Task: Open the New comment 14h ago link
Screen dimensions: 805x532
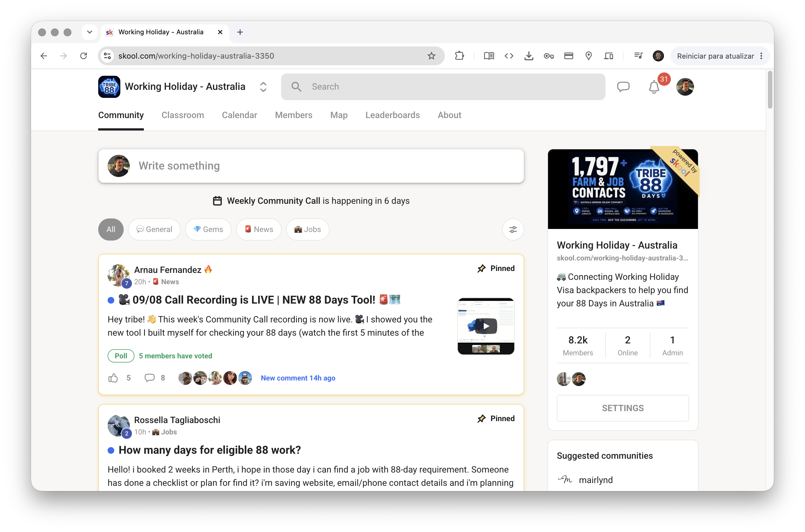Action: 298,378
